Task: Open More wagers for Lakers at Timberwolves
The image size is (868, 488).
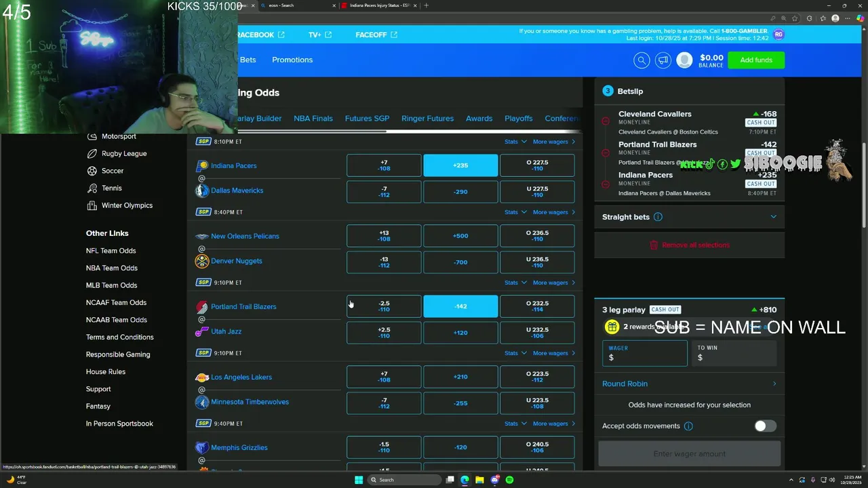Action: coord(553,424)
